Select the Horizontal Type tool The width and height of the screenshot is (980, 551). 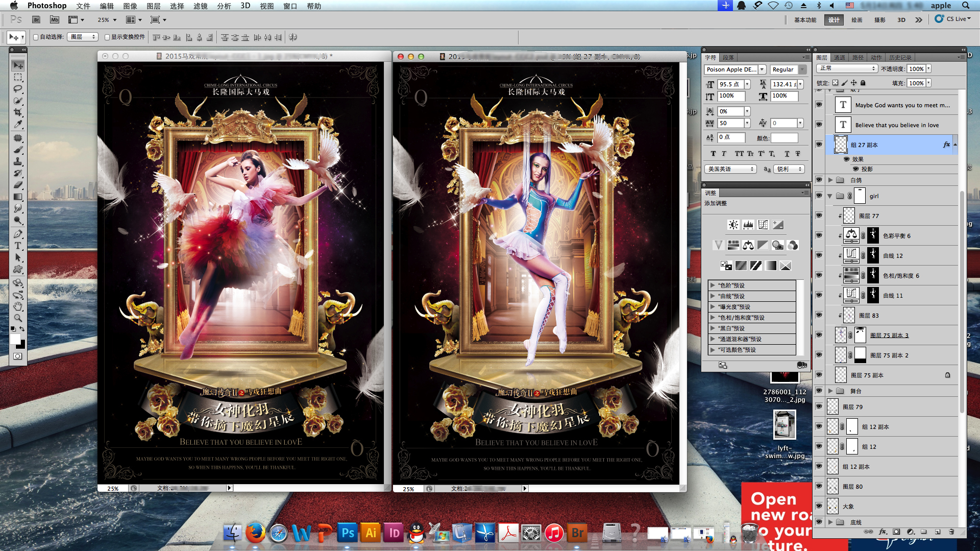click(18, 246)
